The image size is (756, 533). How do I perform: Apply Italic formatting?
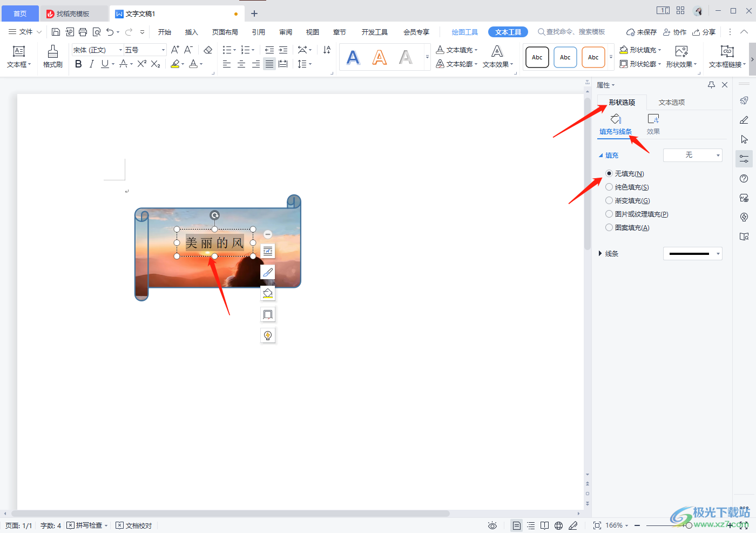91,64
